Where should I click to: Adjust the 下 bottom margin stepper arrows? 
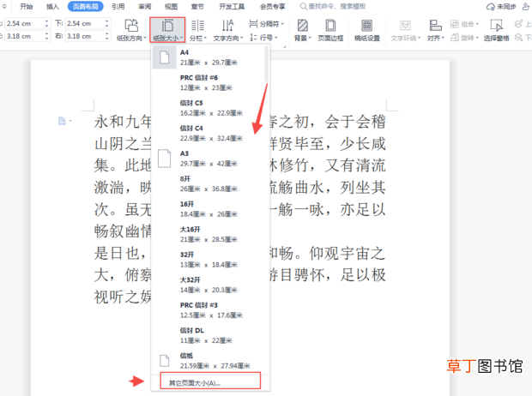107,23
